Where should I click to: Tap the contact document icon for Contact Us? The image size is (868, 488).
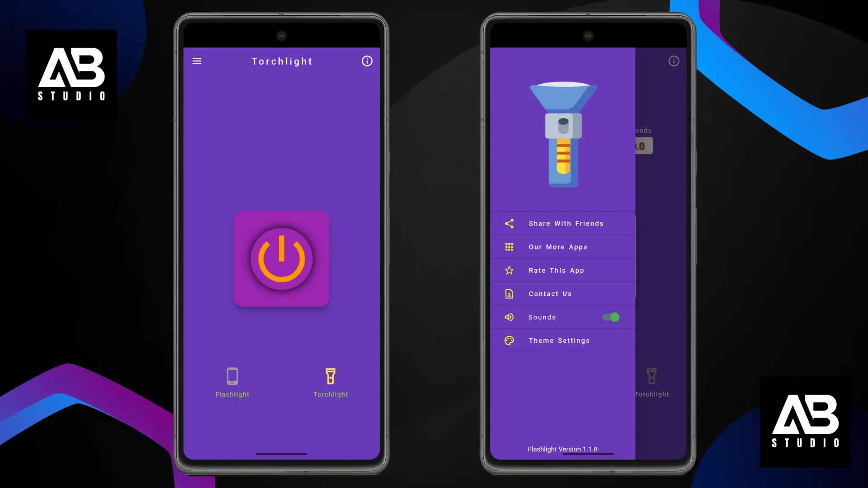click(509, 294)
